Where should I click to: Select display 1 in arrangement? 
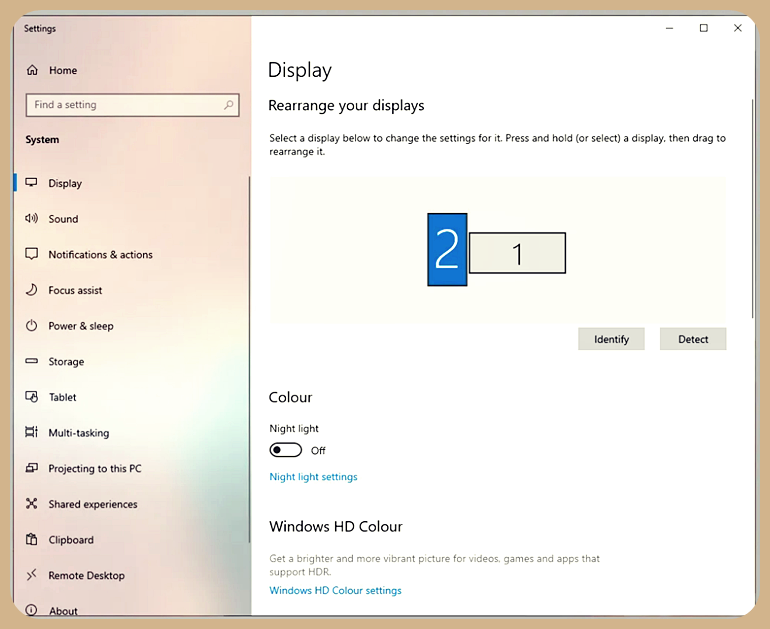pyautogui.click(x=517, y=253)
